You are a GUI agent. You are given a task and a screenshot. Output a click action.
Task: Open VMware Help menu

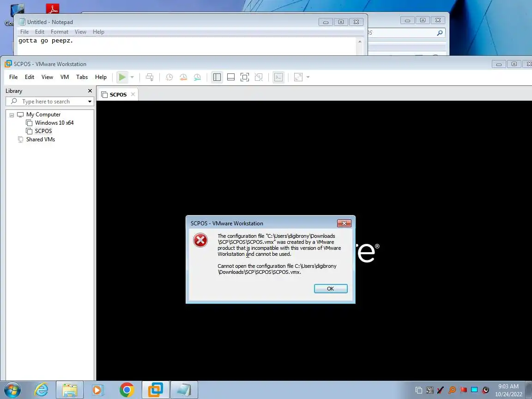[101, 77]
